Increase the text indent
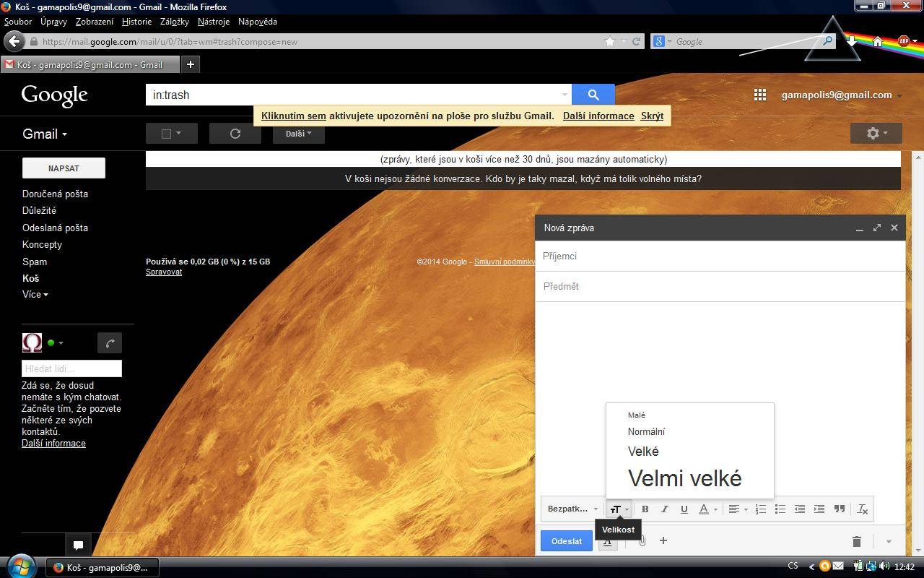 [x=819, y=509]
